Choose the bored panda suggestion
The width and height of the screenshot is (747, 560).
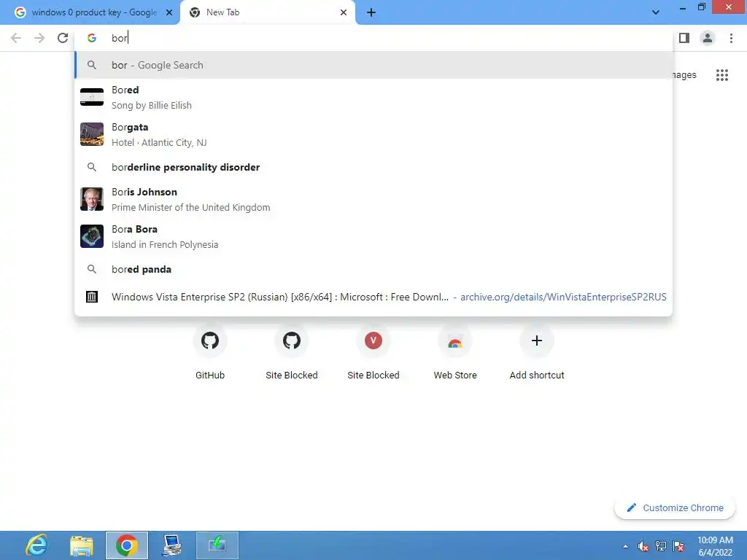click(x=373, y=269)
